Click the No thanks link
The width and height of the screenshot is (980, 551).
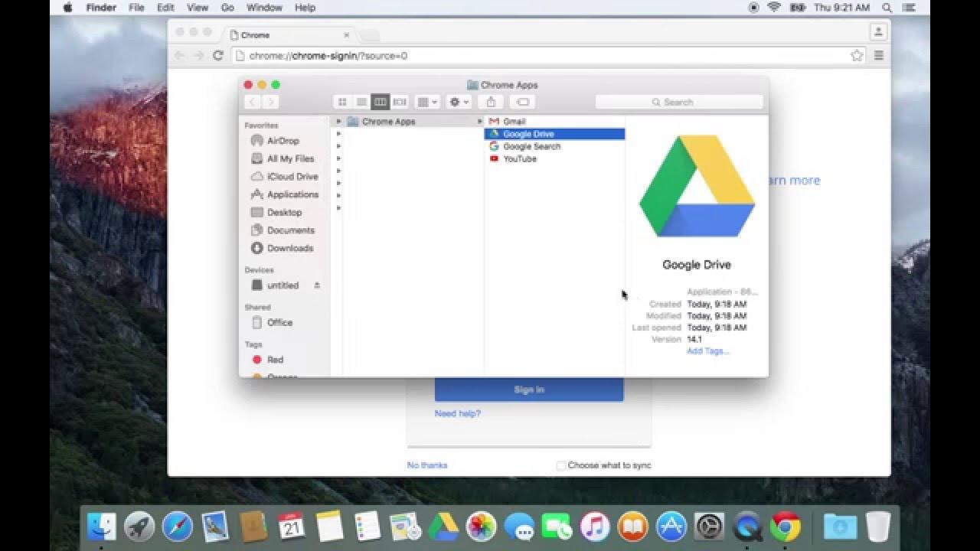coord(427,465)
